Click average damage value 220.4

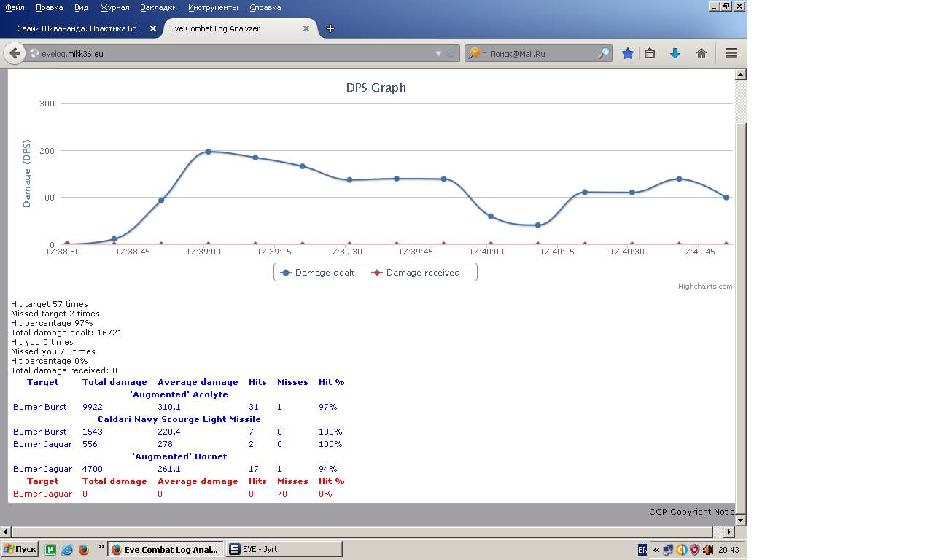(169, 432)
